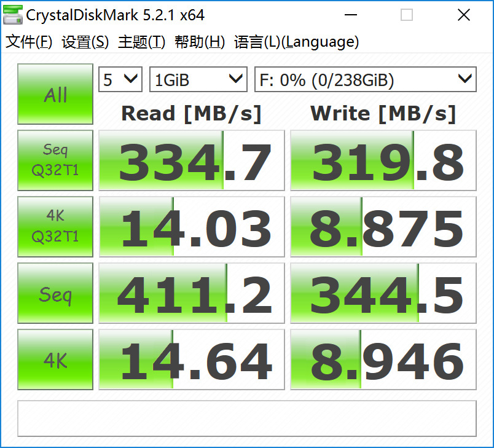This screenshot has height=448, width=494.
Task: Open the 语言(L)(Language) menu
Action: [x=296, y=42]
